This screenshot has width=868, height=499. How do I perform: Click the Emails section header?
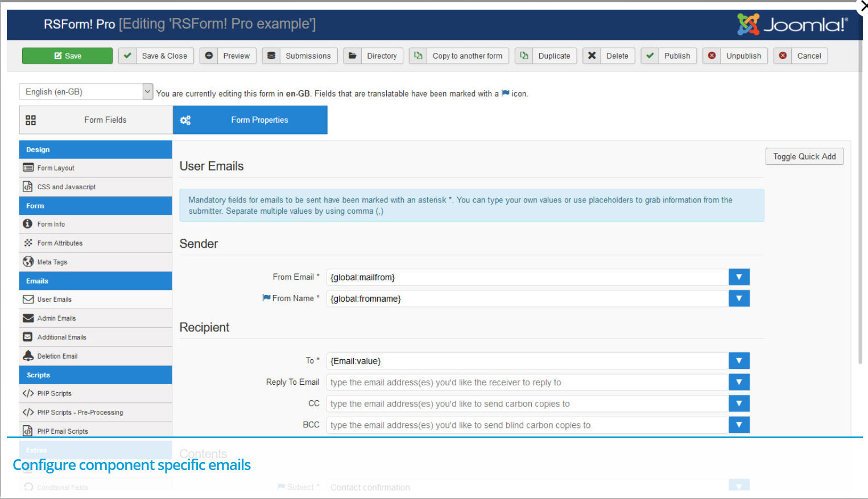[x=96, y=281]
